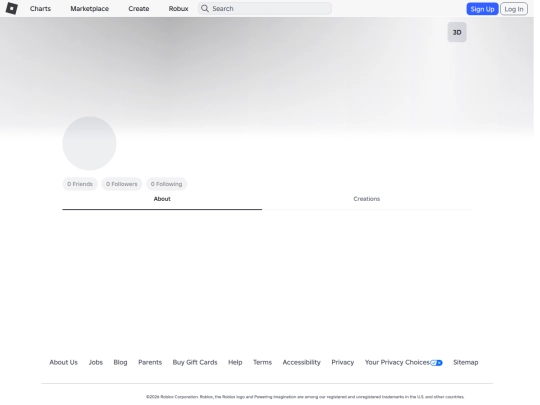Open the Robux menu item
Viewport: 540px width, 405px height.
point(178,9)
